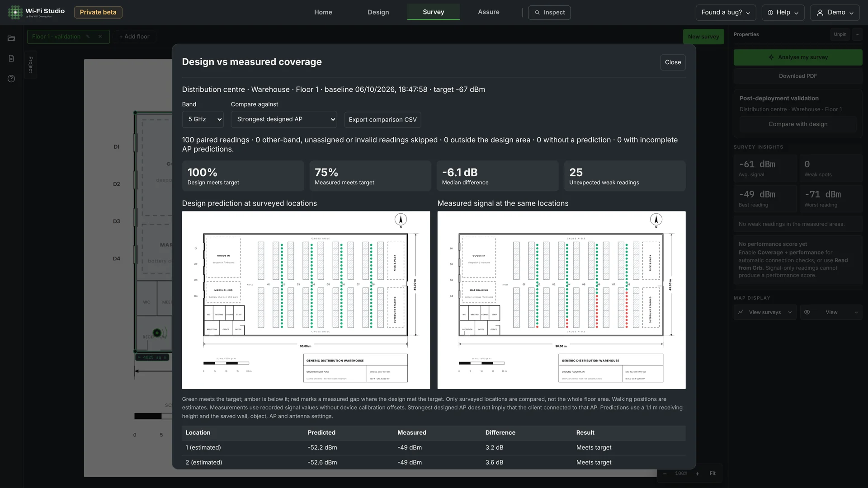Click the Fit zoom button
Screen dimensions: 868x488
712,474
